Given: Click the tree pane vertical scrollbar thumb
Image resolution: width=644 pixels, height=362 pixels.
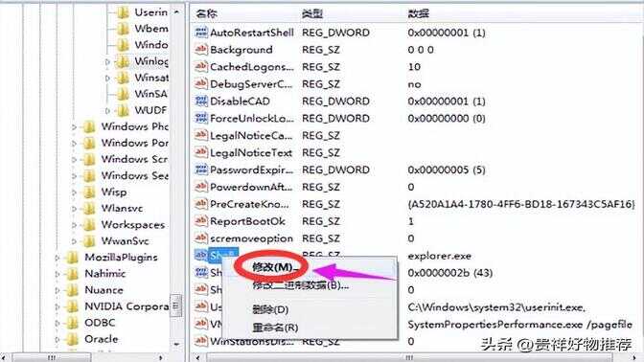Looking at the screenshot, I should click(x=176, y=305).
